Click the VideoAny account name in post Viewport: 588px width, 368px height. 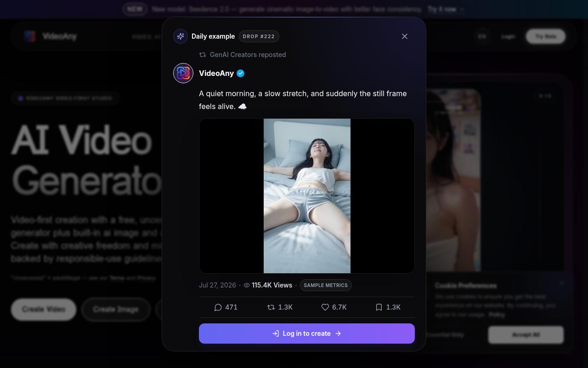click(216, 73)
